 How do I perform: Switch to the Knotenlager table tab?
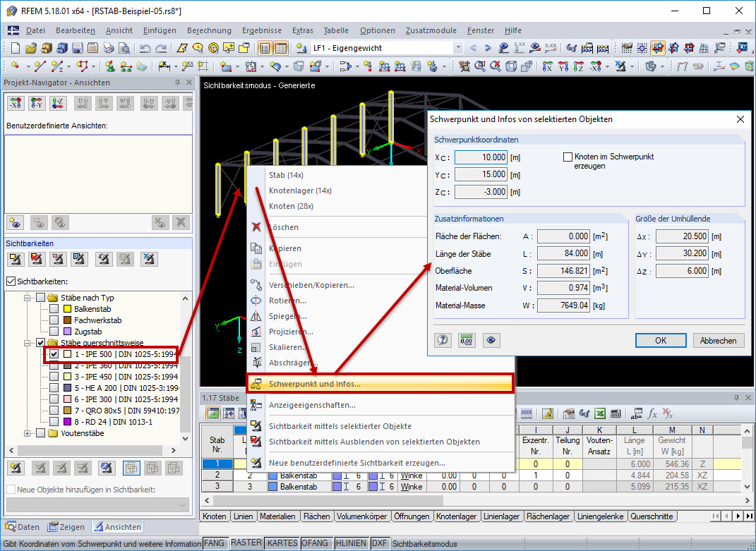click(456, 516)
